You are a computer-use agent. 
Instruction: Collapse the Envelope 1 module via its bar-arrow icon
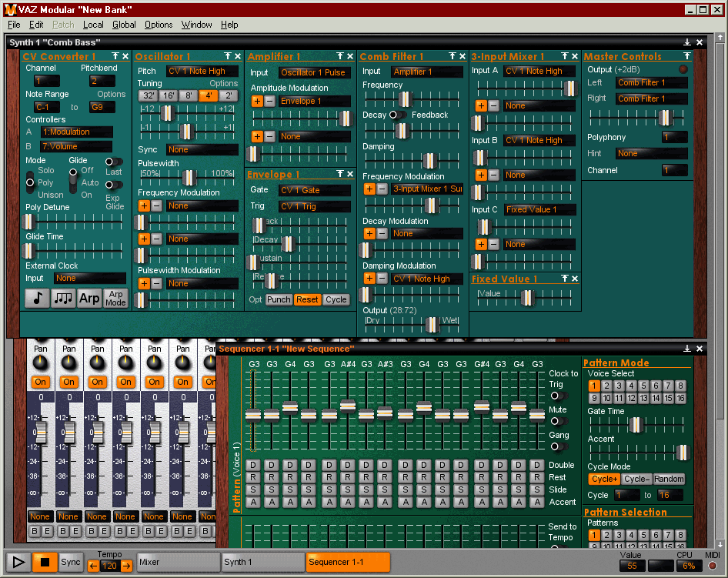point(340,174)
